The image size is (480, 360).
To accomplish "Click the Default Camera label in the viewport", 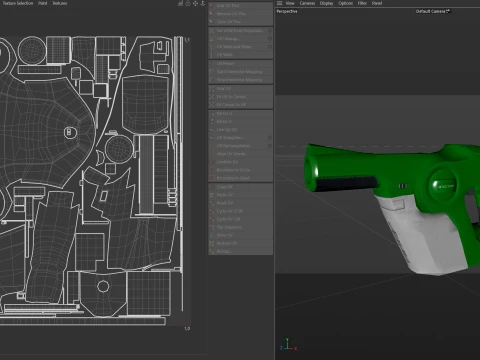I will pyautogui.click(x=430, y=11).
